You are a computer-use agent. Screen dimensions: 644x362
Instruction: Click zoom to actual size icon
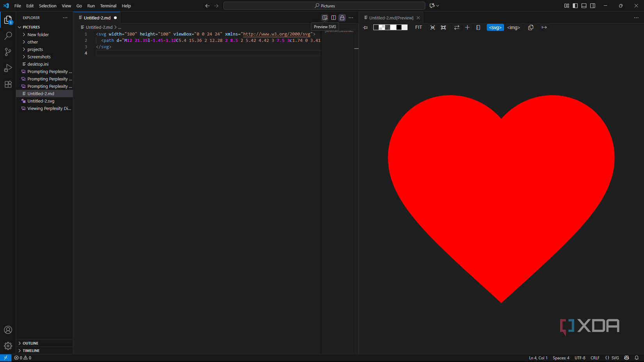coord(432,27)
